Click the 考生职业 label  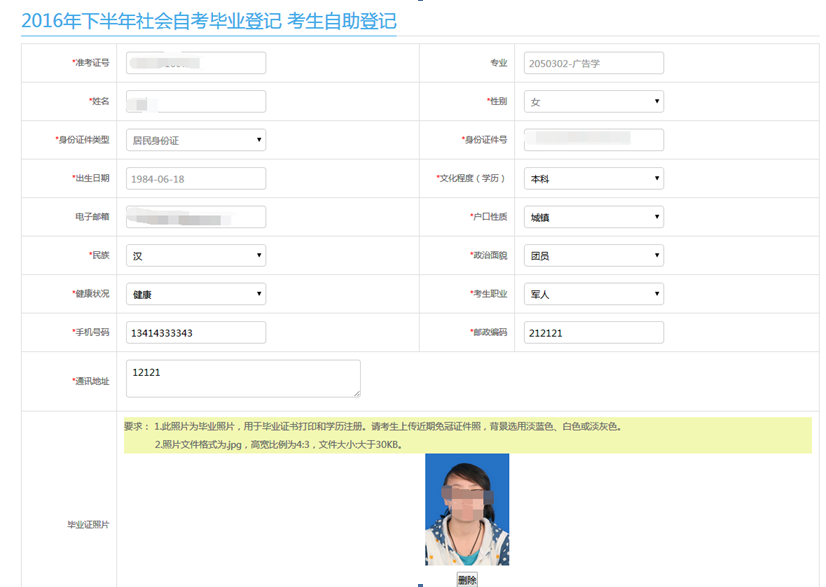[488, 294]
